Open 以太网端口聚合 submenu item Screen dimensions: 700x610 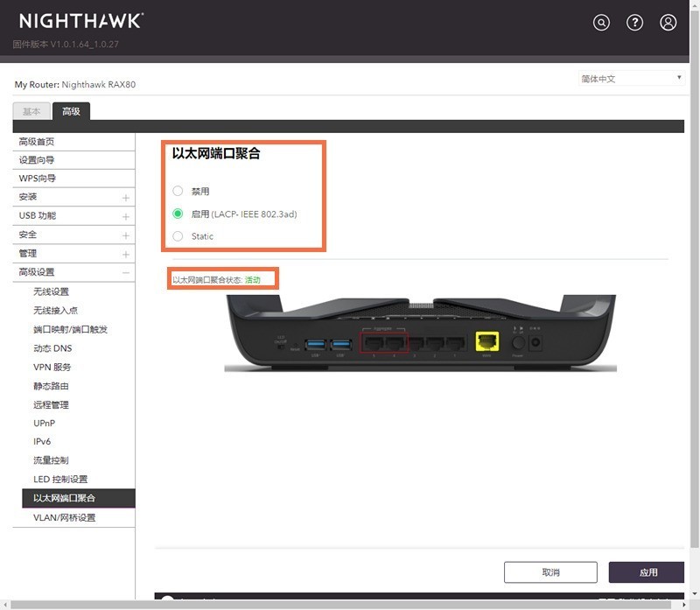tap(79, 498)
